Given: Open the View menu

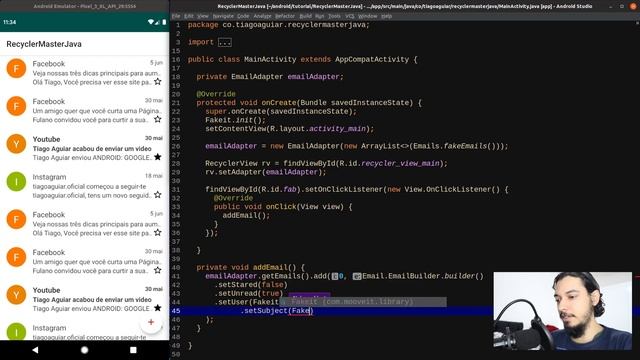Looking at the screenshot, I should 203,16.
